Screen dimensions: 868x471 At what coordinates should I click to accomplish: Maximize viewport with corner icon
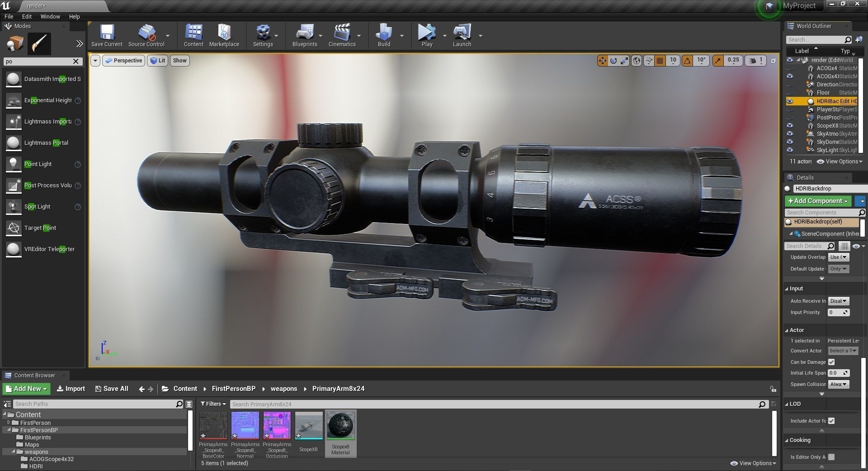coord(774,60)
